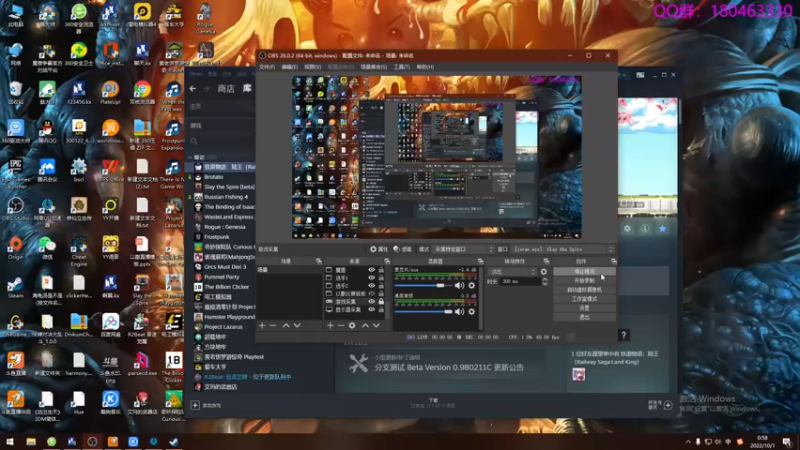The image size is (800, 450).
Task: Click the 工作室模式 button
Action: point(584,299)
